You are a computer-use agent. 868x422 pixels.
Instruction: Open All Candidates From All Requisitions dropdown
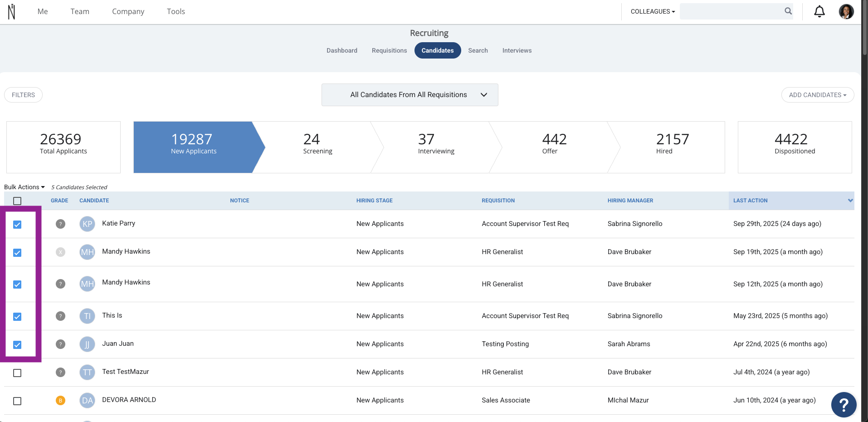click(x=410, y=95)
